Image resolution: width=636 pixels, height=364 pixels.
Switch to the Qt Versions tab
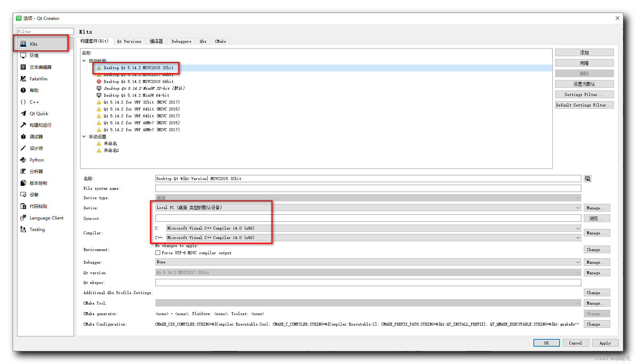(x=129, y=41)
